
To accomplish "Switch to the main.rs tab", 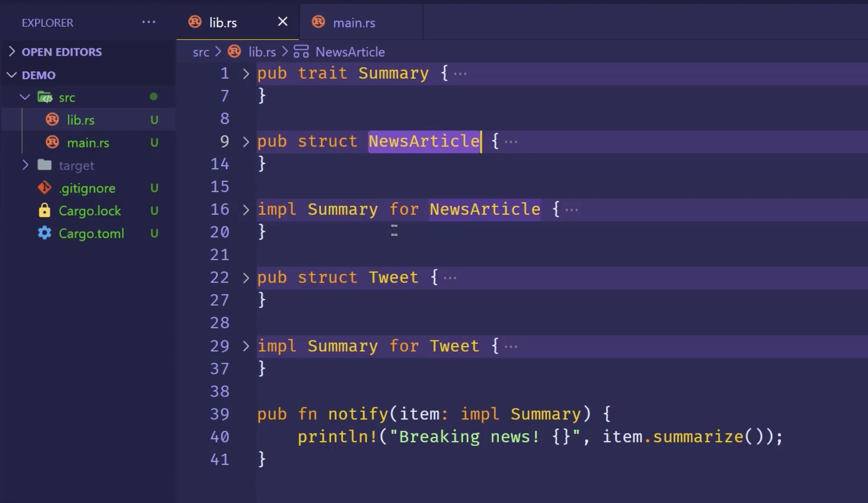I will [353, 23].
